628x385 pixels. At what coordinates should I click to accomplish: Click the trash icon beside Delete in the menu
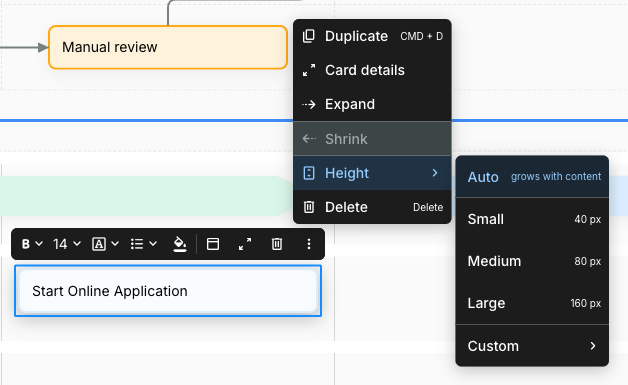309,207
